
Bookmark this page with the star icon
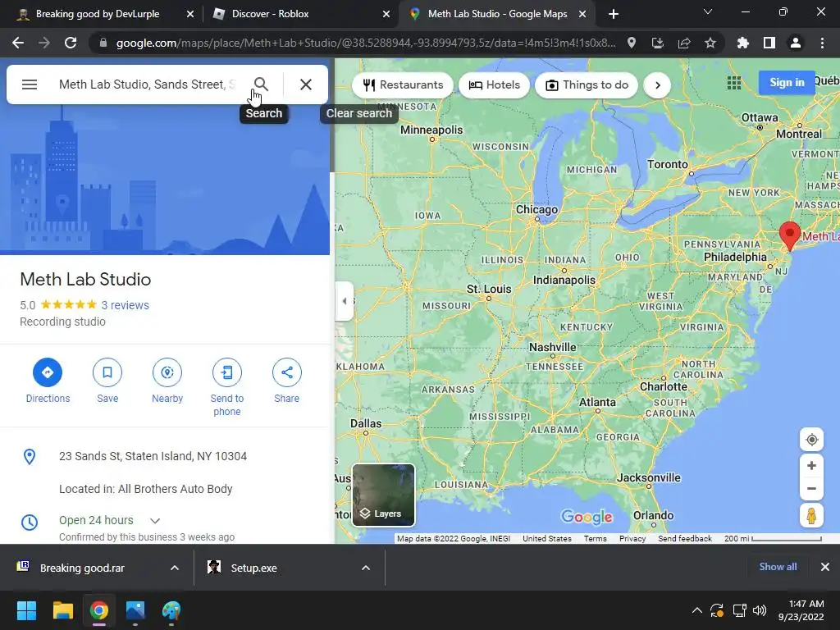click(x=710, y=43)
